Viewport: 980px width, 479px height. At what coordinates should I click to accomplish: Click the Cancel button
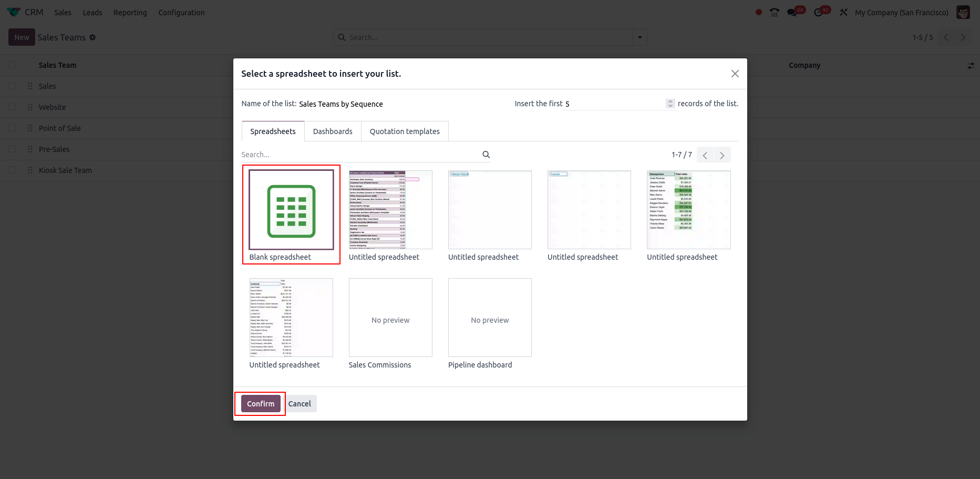[300, 404]
